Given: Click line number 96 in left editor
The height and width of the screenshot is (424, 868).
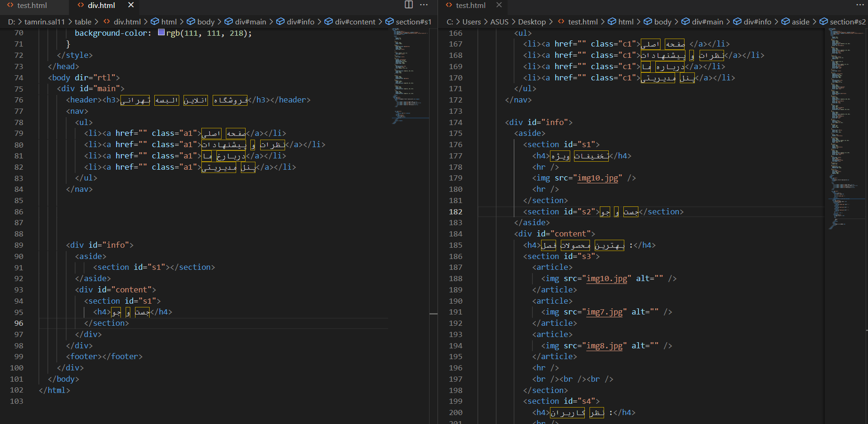Looking at the screenshot, I should [x=18, y=323].
